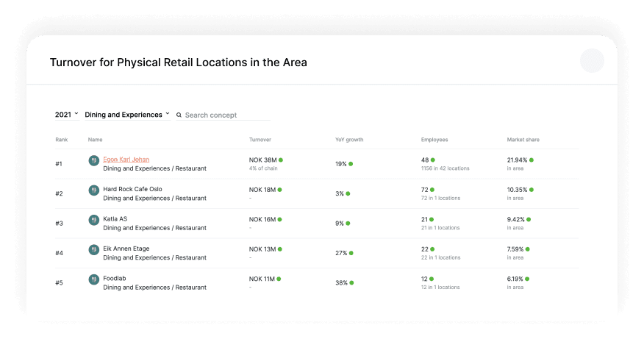The height and width of the screenshot is (339, 644).
Task: Click the green dot next to NOK 11M
Action: pos(279,279)
